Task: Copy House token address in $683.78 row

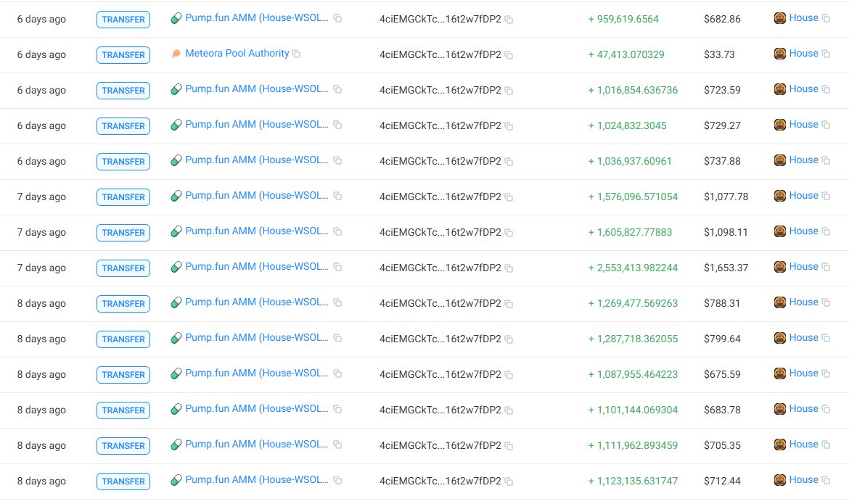Action: point(826,409)
